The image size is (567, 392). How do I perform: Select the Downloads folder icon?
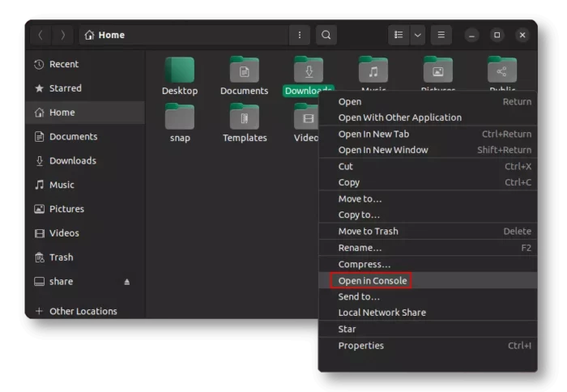pos(309,70)
